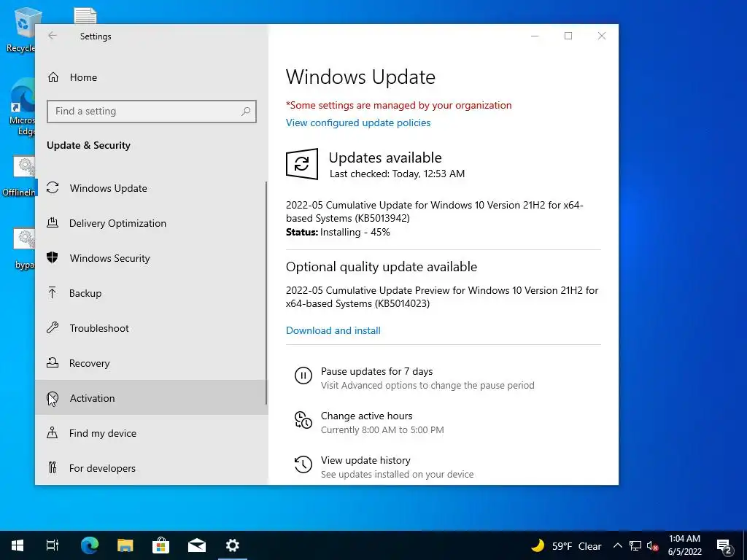The height and width of the screenshot is (560, 747).
Task: Click the KB5013942 cumulative update text
Action: 435,212
